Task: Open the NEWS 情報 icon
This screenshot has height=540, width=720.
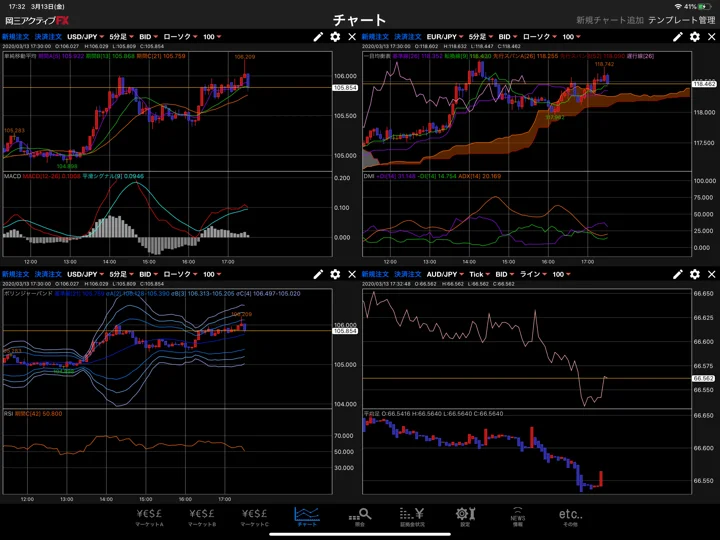Action: point(518,517)
